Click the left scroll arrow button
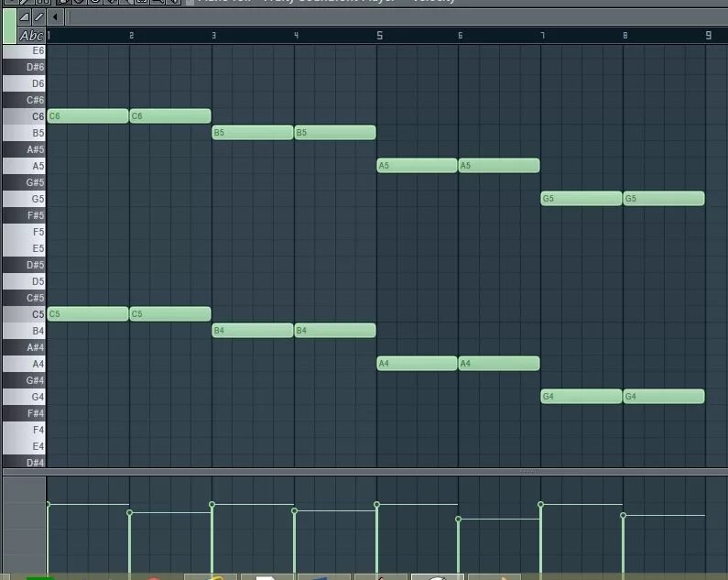728x580 pixels. [x=55, y=17]
